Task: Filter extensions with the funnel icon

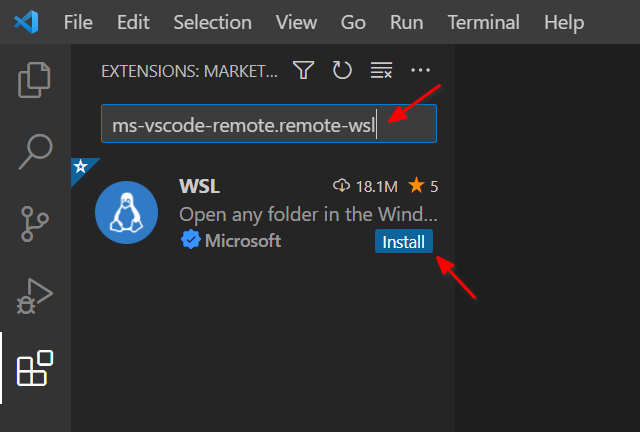Action: click(303, 70)
